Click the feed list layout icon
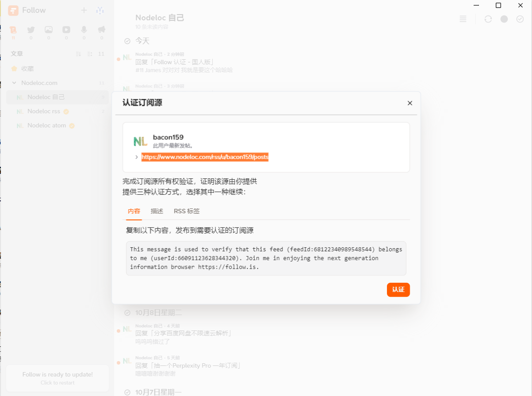 tap(90, 54)
